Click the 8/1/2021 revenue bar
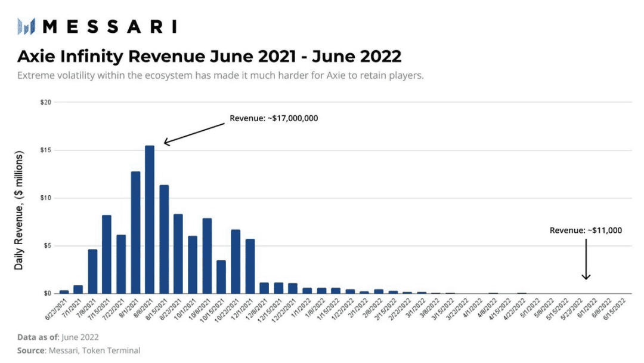The width and height of the screenshot is (644, 363). (135, 232)
